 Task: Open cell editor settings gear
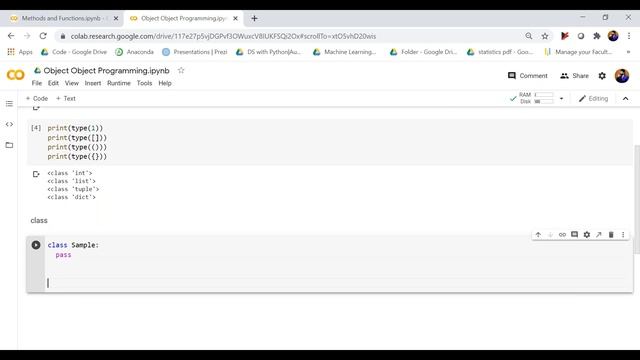[x=587, y=235]
